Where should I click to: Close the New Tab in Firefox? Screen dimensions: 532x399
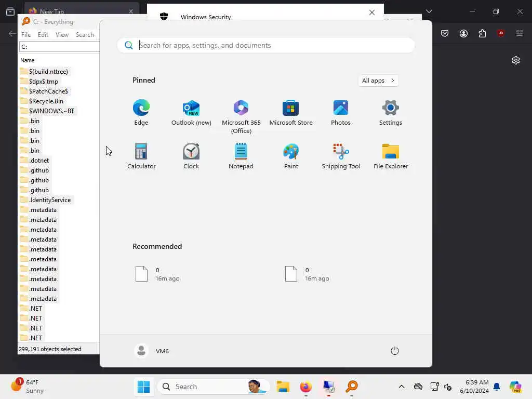pos(131,11)
